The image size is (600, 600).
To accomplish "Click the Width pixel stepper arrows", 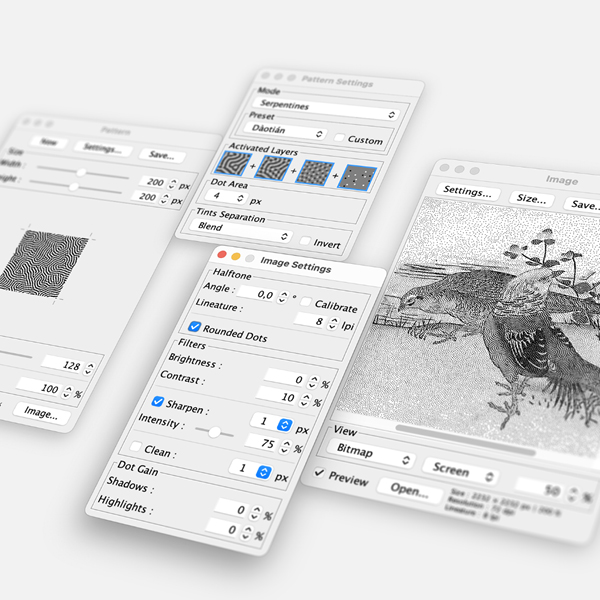I will (173, 184).
